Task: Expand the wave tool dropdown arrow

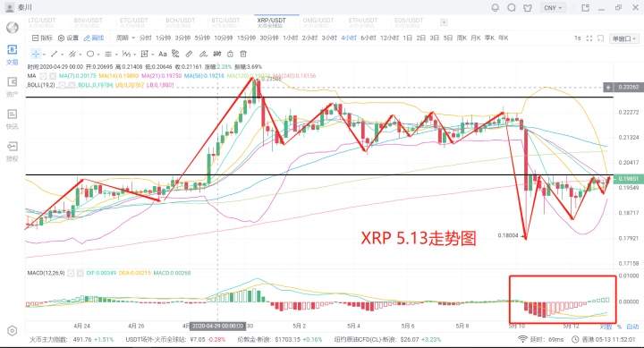Action: pos(134,55)
